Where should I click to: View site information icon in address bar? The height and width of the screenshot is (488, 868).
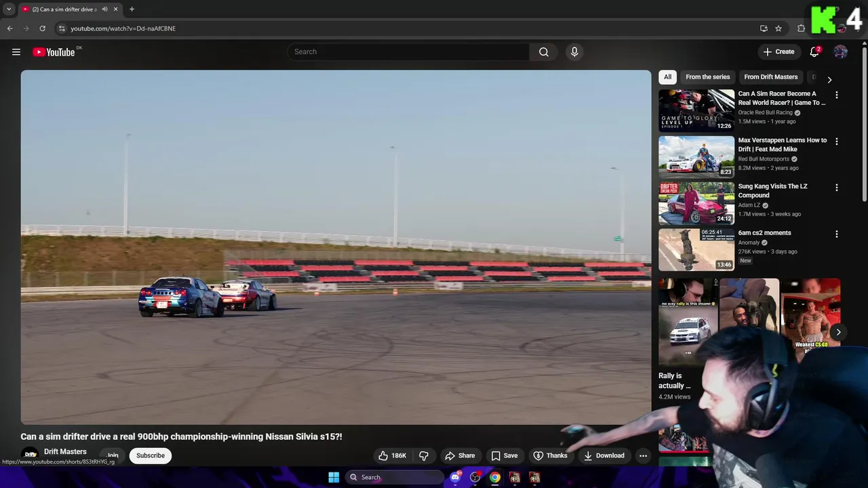point(62,28)
